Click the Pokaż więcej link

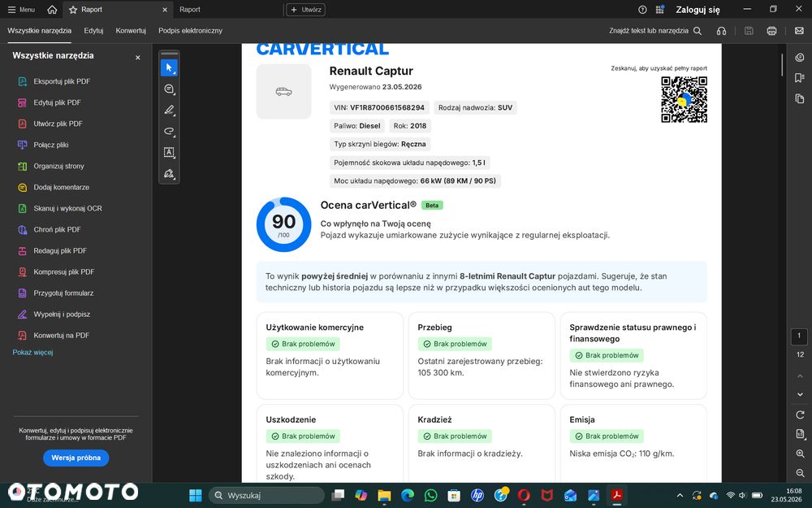tap(32, 353)
